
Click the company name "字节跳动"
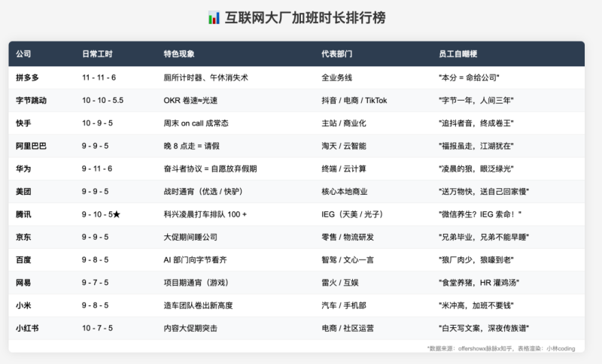point(31,101)
